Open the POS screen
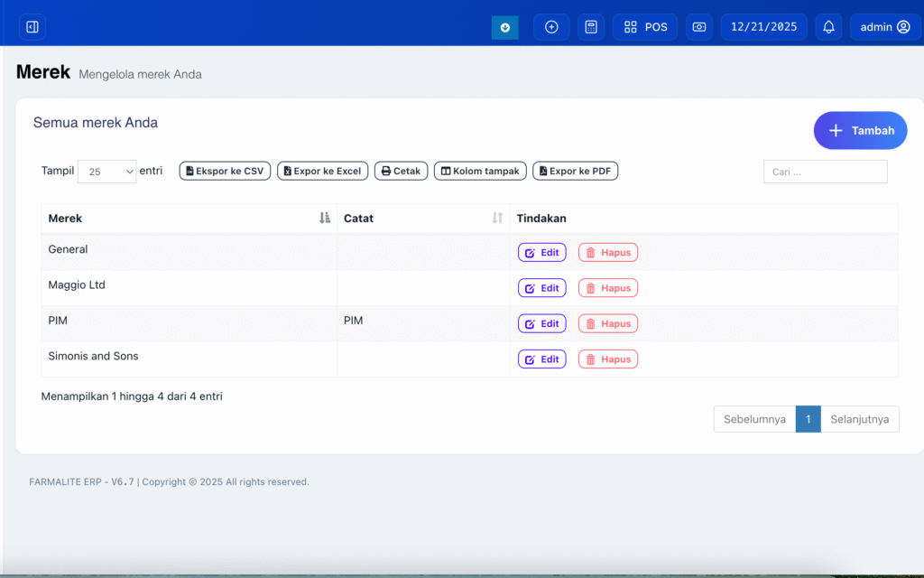The height and width of the screenshot is (578, 924). (645, 27)
